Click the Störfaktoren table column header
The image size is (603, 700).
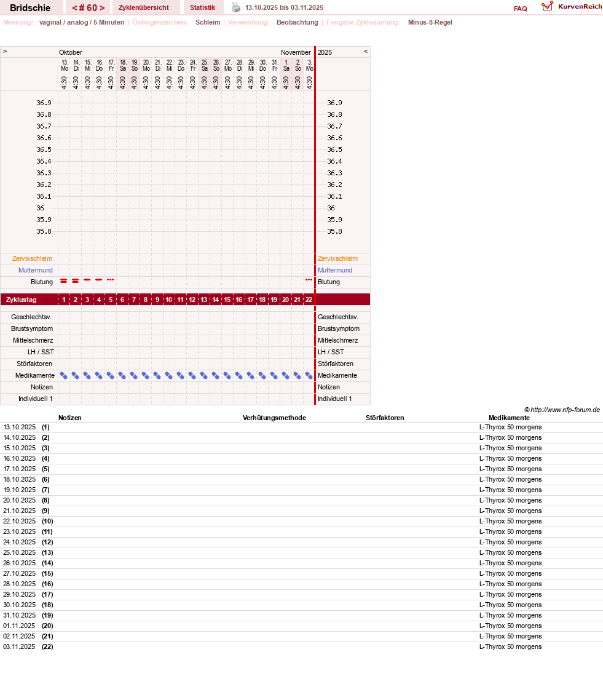[385, 418]
